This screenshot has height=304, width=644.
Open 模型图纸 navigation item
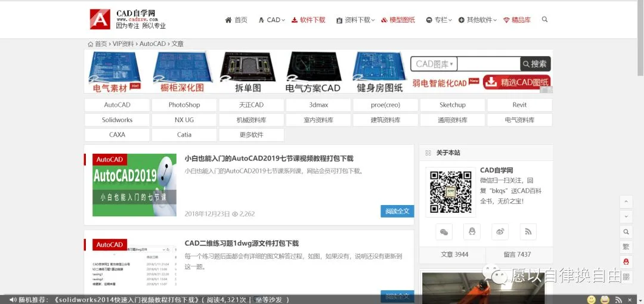[398, 20]
